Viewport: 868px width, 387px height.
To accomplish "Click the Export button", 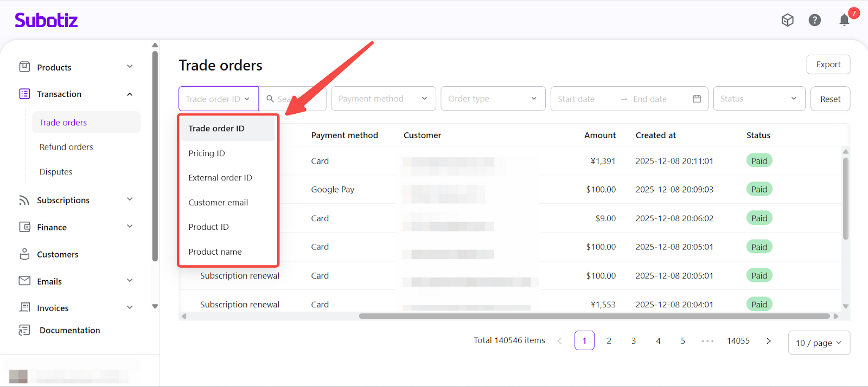I will [x=828, y=64].
